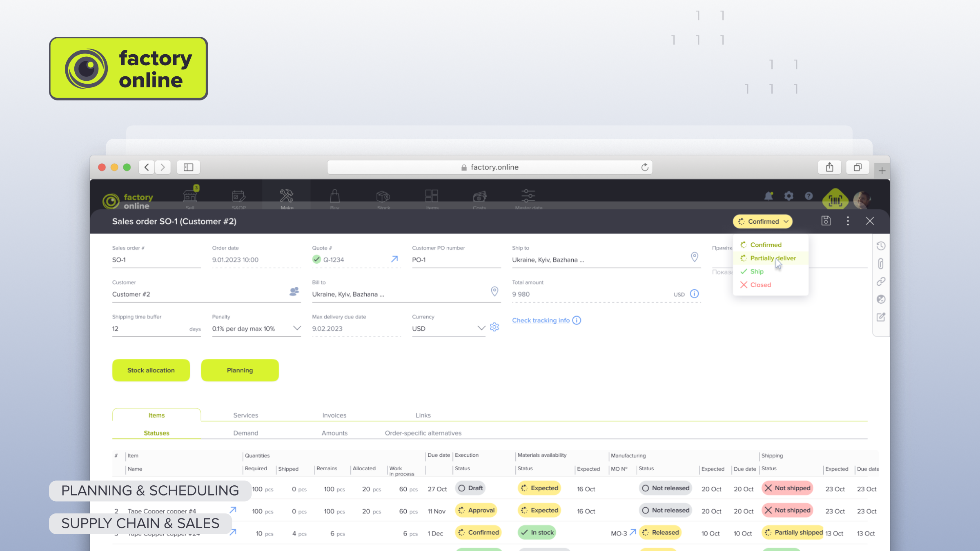Open the Costs module icon
The image size is (980, 551).
coord(480,197)
